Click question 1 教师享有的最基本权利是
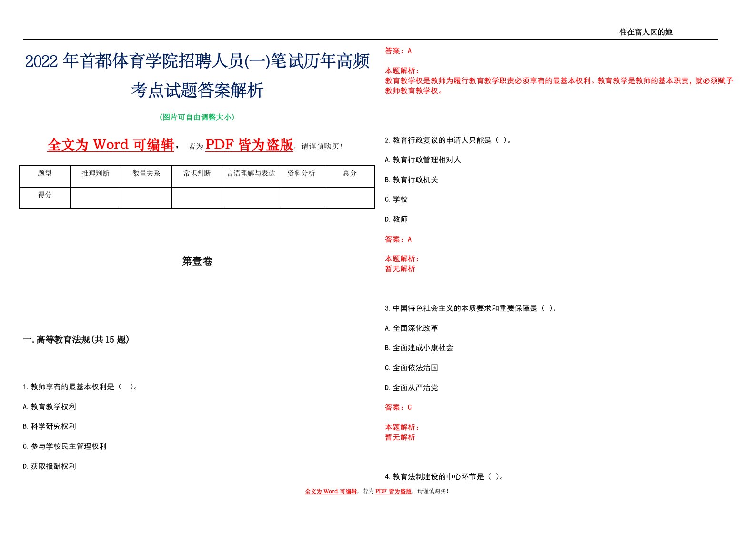756x534 pixels. 81,387
